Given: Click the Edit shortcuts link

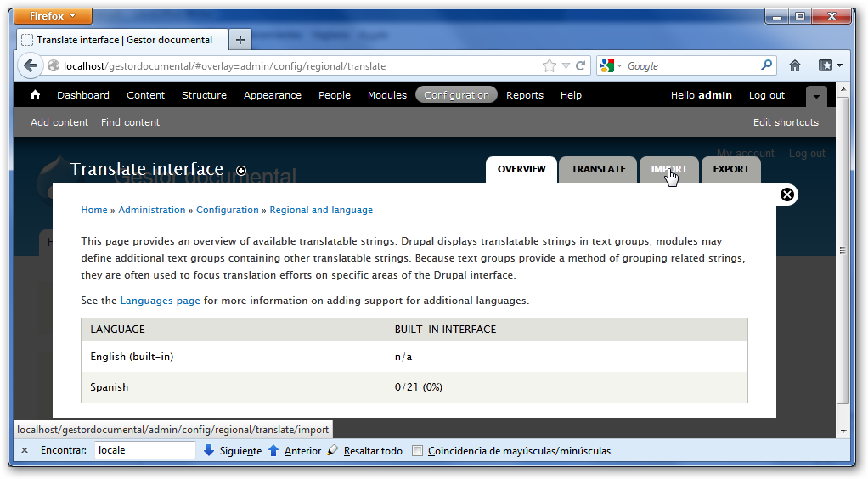Looking at the screenshot, I should [x=786, y=122].
